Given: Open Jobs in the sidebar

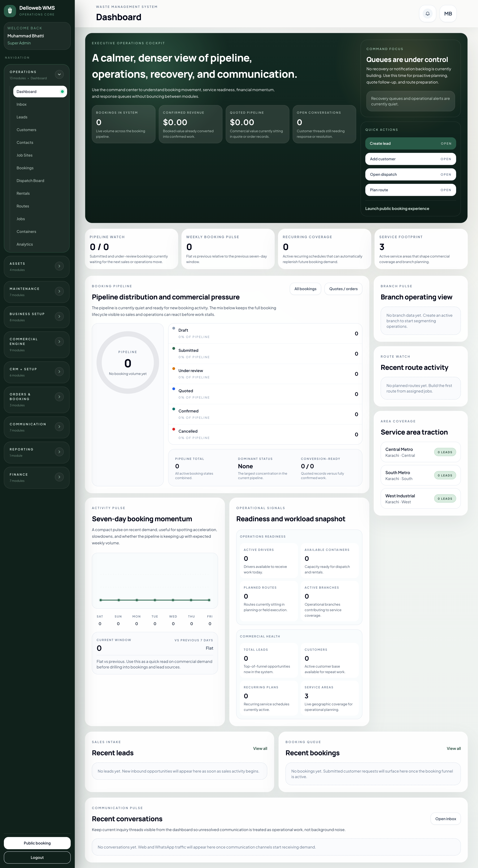Looking at the screenshot, I should coord(40,219).
